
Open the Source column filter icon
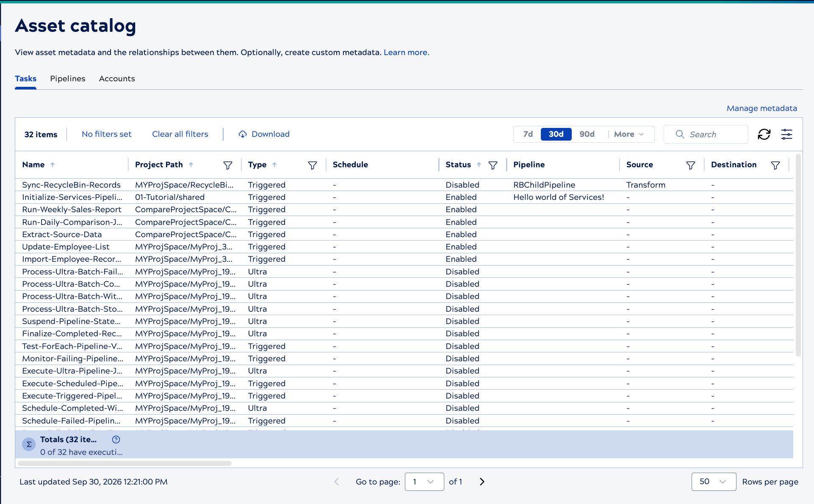691,165
